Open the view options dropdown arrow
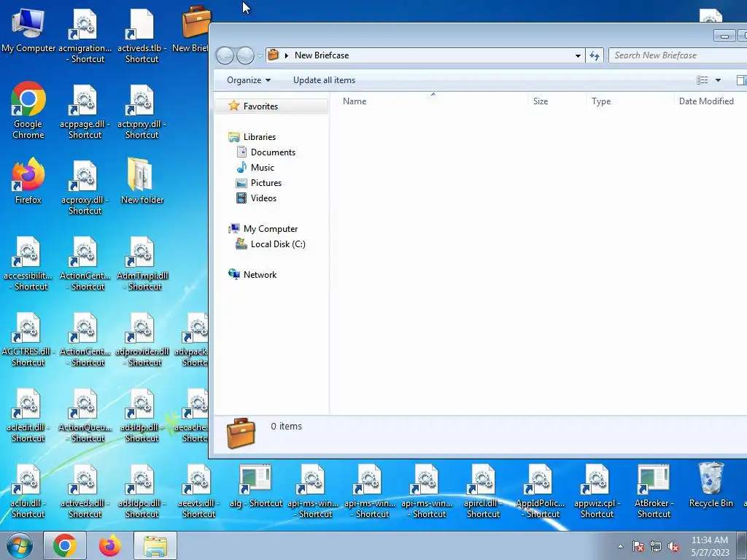 click(x=718, y=80)
